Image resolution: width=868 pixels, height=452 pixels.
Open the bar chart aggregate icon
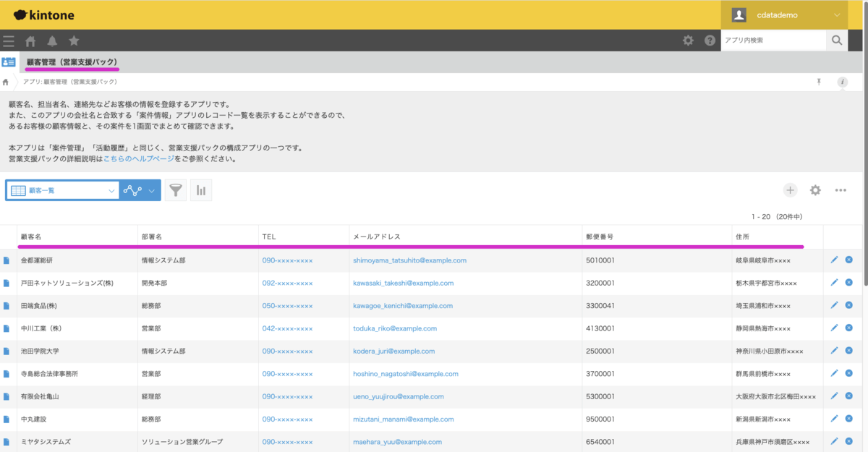pos(200,190)
